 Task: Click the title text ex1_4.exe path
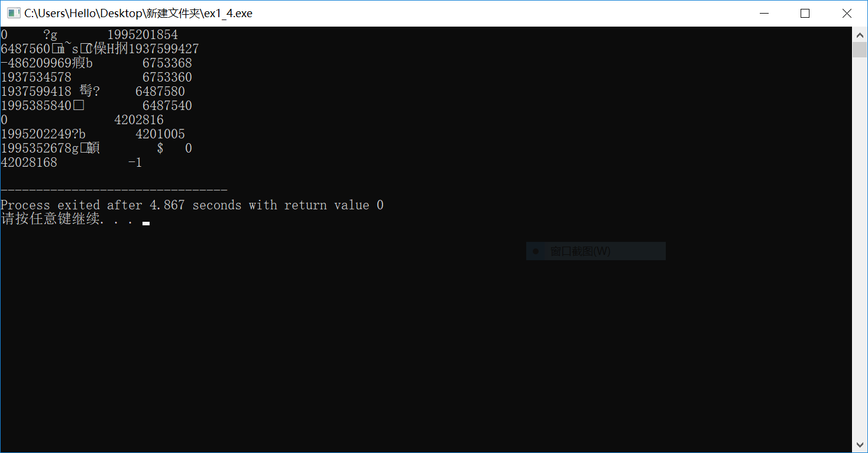point(138,13)
